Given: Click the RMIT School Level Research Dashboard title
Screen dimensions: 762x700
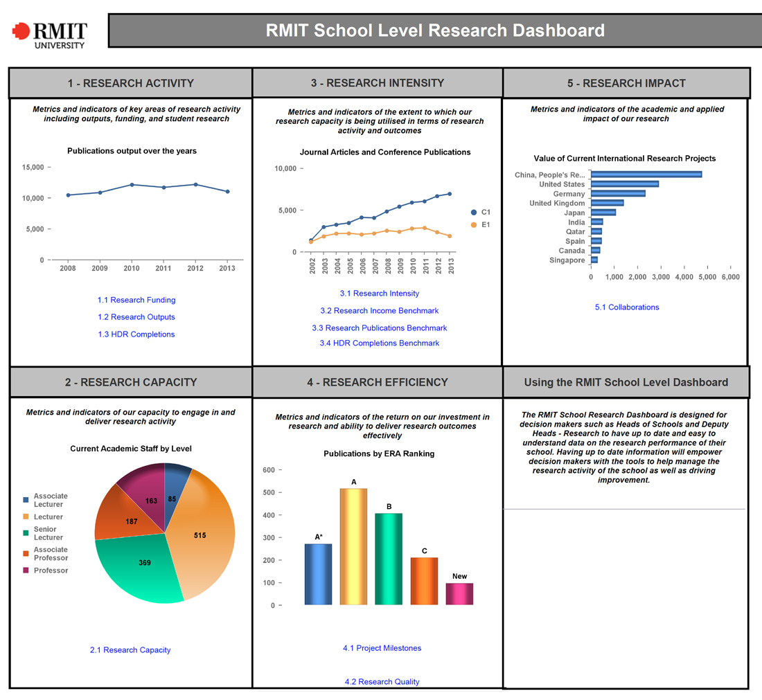Looking at the screenshot, I should 435,30.
